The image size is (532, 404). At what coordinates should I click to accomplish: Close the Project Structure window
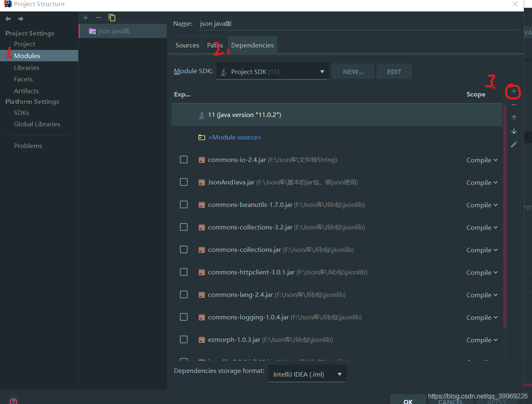click(515, 4)
